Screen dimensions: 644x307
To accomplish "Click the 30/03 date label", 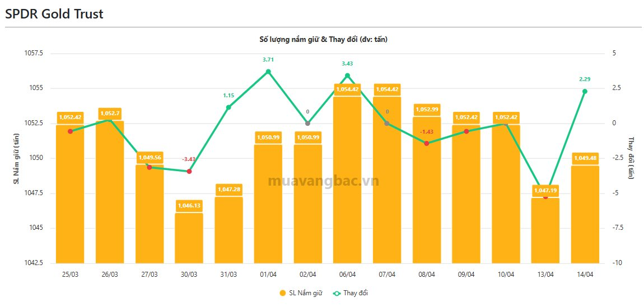I will (x=189, y=275).
